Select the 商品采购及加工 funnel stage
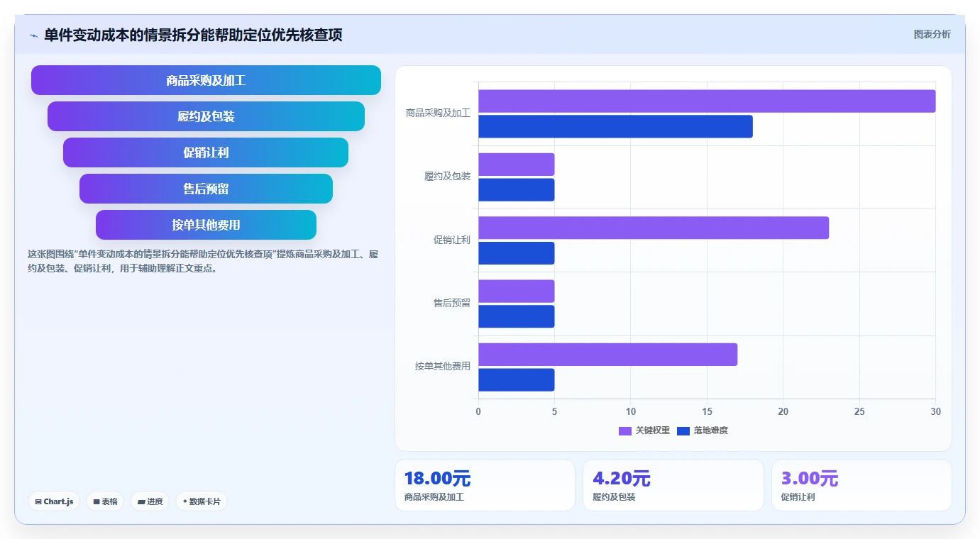 (206, 80)
